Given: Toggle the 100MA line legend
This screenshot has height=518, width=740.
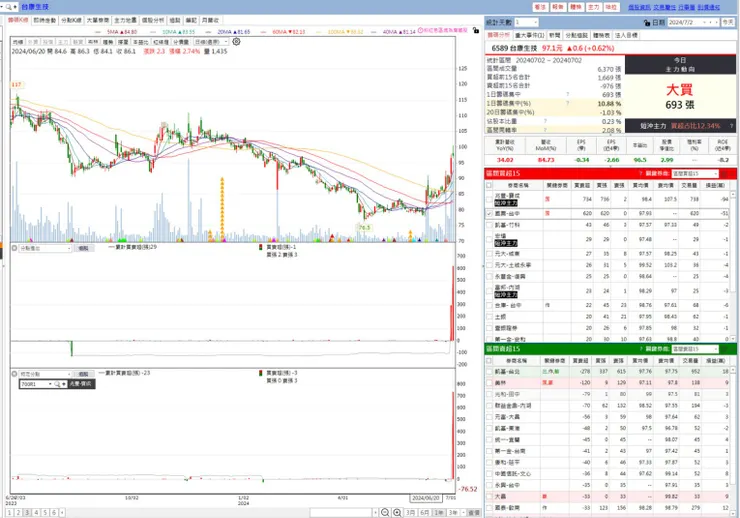Looking at the screenshot, I should tap(345, 32).
